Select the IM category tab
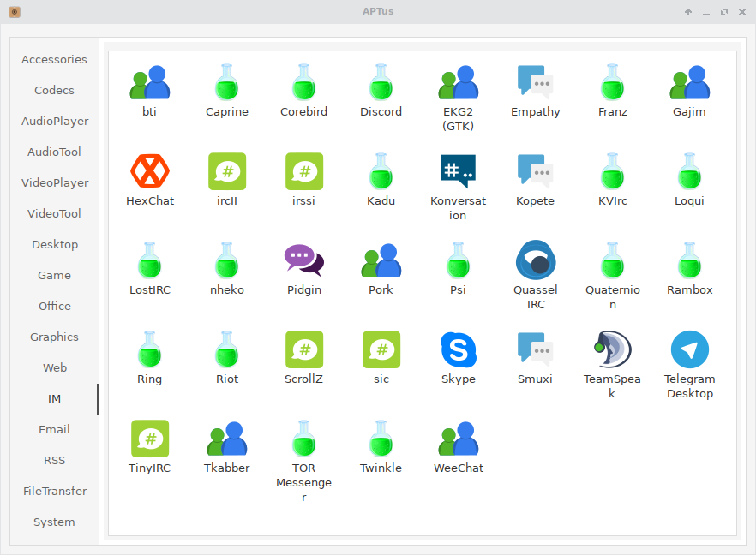This screenshot has width=756, height=555. click(x=54, y=398)
